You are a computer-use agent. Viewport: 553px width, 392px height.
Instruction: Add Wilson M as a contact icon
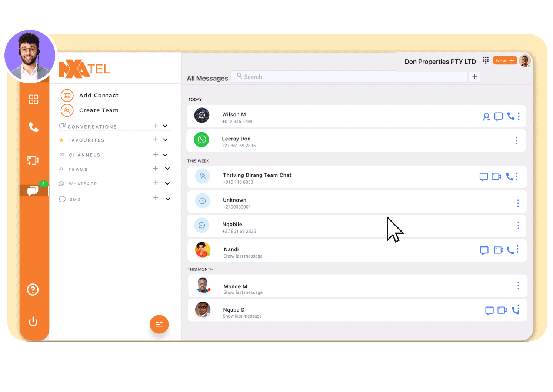[x=486, y=117]
